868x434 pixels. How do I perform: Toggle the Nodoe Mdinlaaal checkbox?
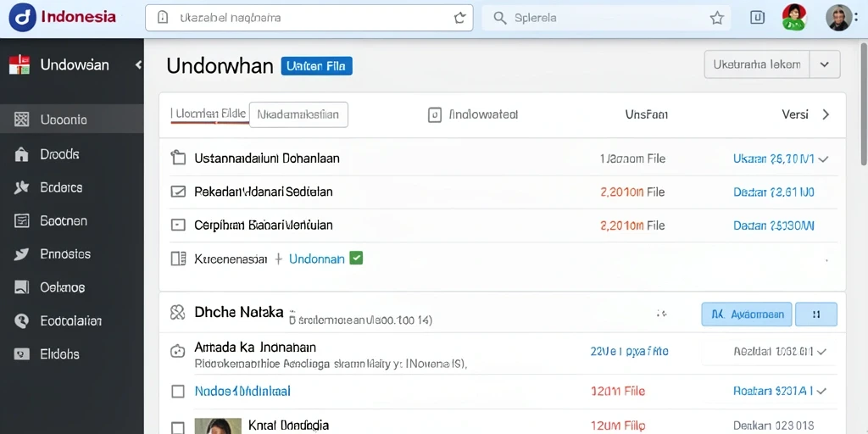click(x=178, y=392)
